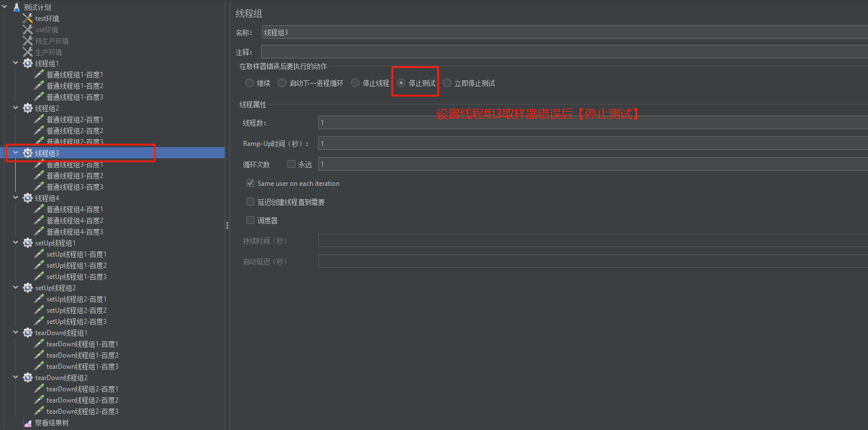Collapse the setUp线程组2 node

coord(16,288)
